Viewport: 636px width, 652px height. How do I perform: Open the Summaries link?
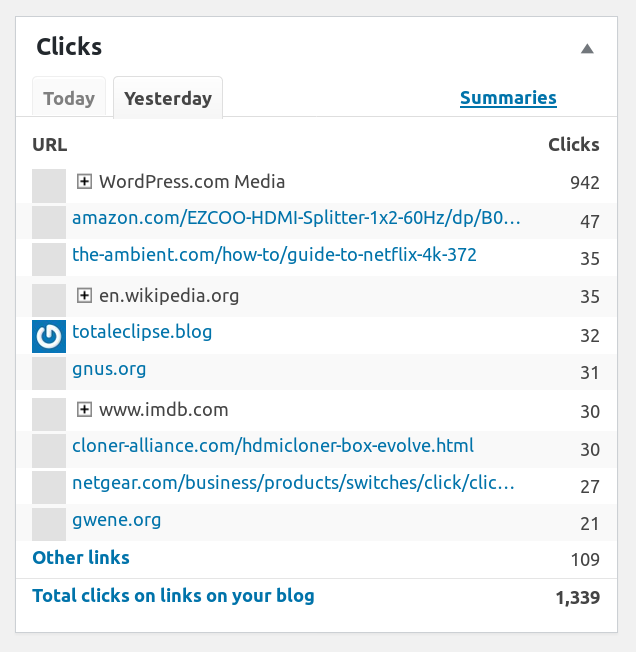[508, 98]
